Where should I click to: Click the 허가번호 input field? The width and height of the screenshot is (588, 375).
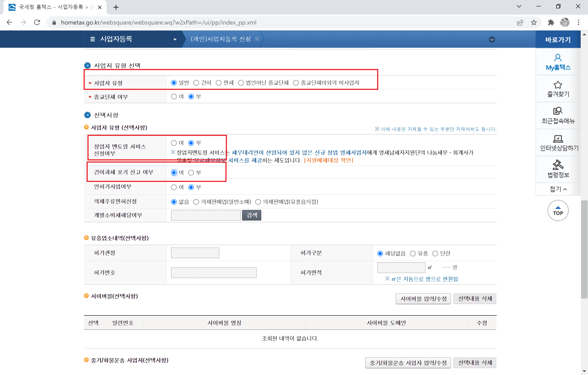tap(214, 273)
